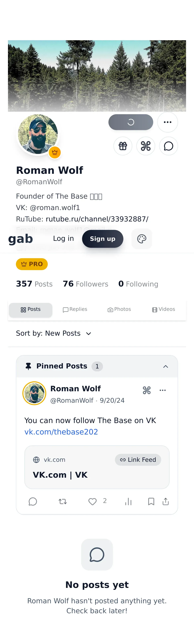Reply to the pinned post
This screenshot has height=644, width=194.
[33, 501]
